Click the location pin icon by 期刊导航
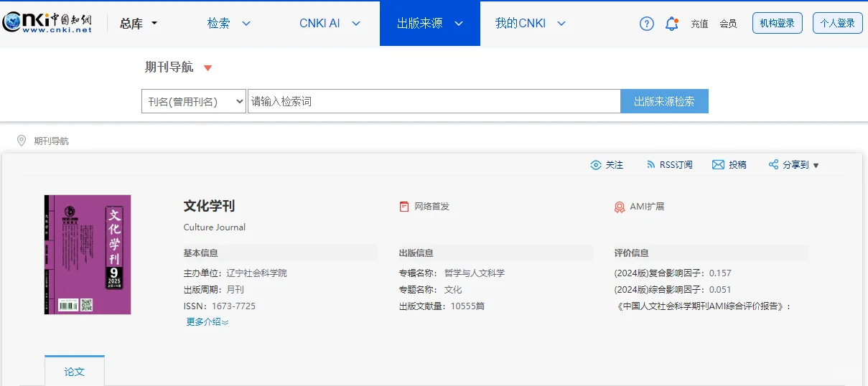The height and width of the screenshot is (386, 868). tap(22, 141)
